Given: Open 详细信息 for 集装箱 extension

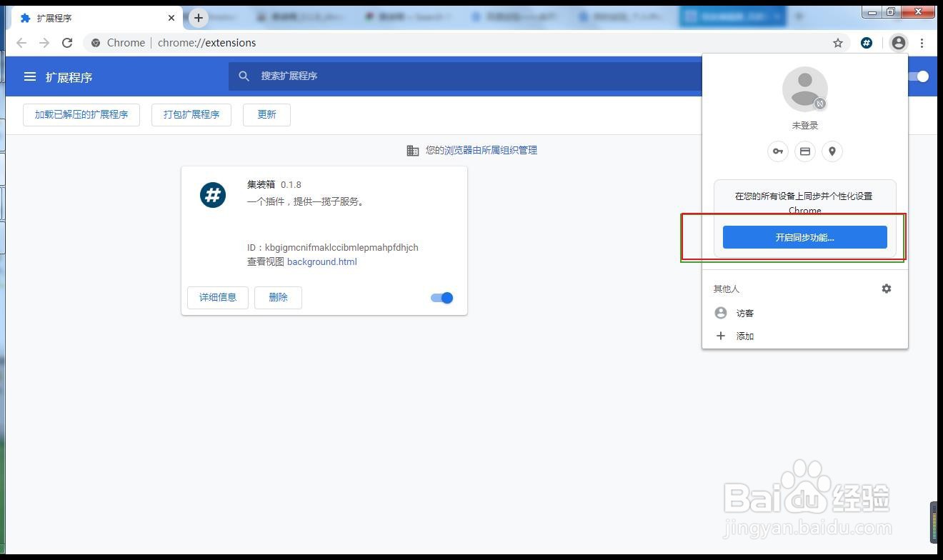Looking at the screenshot, I should (x=218, y=298).
